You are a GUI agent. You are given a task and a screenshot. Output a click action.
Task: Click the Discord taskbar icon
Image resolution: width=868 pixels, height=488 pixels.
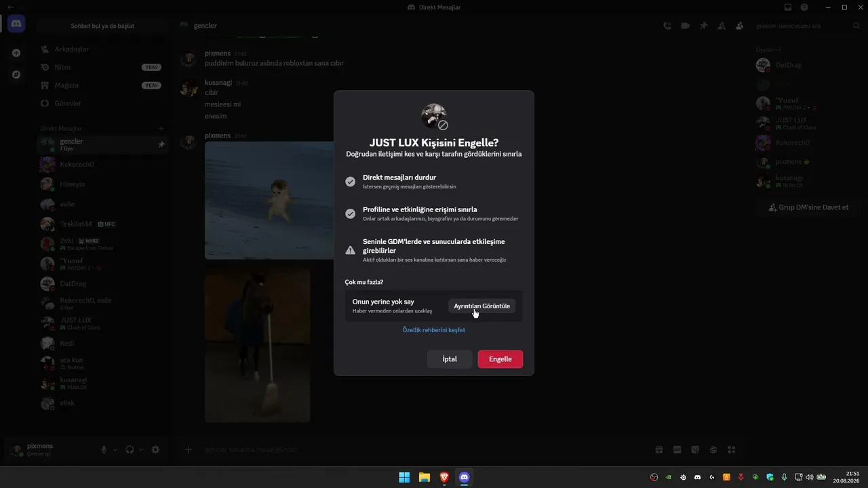coord(464,477)
